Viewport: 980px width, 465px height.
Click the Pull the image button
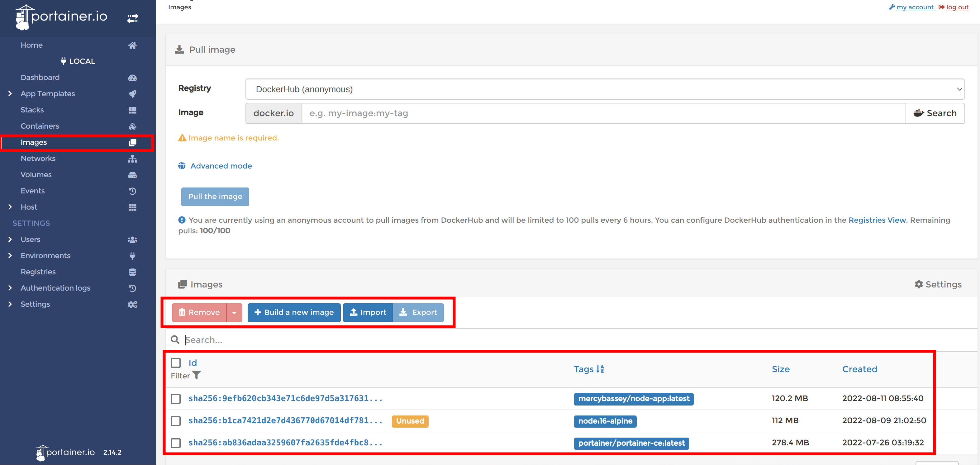pos(215,196)
